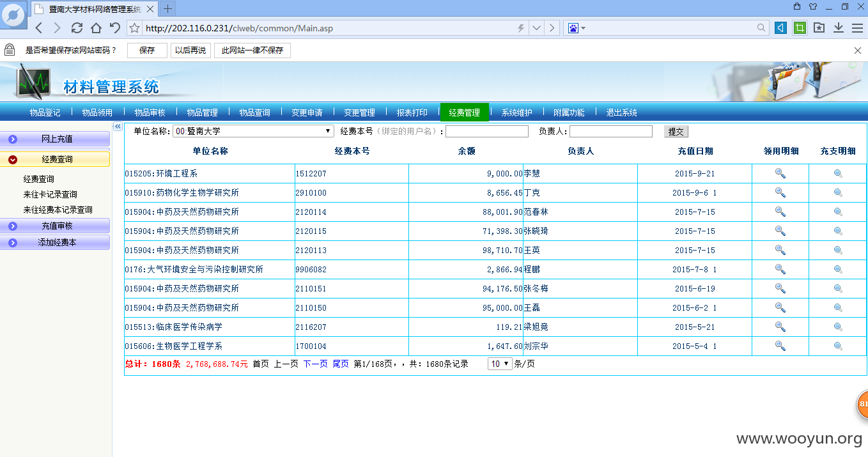868x457 pixels.
Task: Open 来往经费本记录查询 in sidebar
Action: point(58,210)
